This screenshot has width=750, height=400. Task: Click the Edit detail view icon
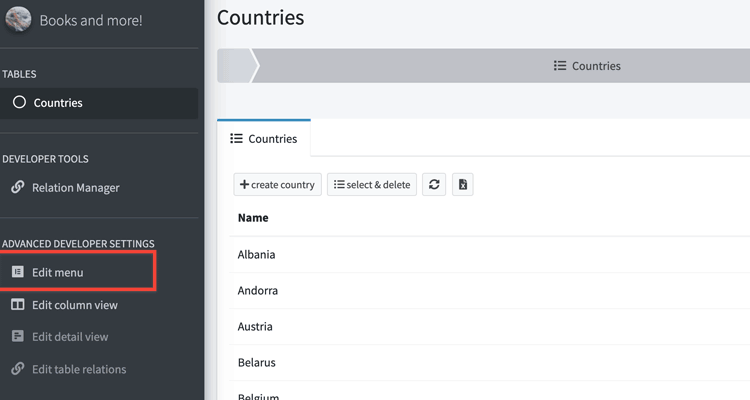(18, 337)
